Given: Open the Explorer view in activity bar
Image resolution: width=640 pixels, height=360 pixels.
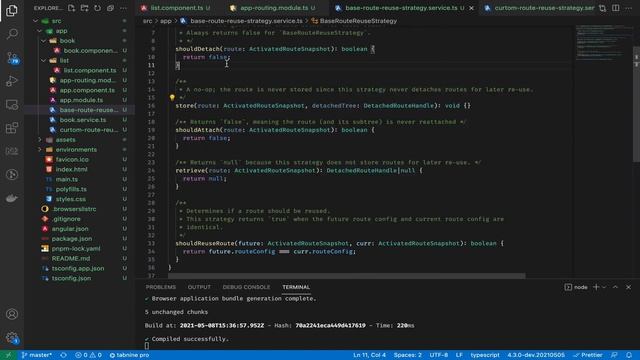Looking at the screenshot, I should [x=12, y=10].
